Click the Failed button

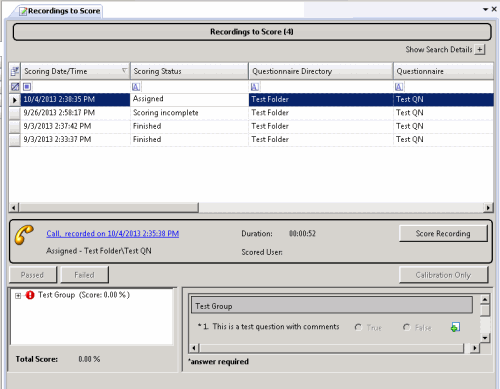[84, 275]
